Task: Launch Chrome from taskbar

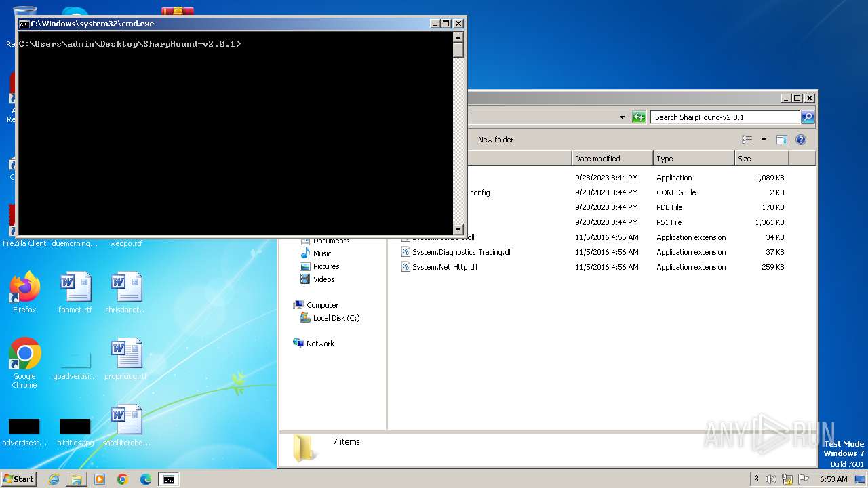Action: click(123, 479)
